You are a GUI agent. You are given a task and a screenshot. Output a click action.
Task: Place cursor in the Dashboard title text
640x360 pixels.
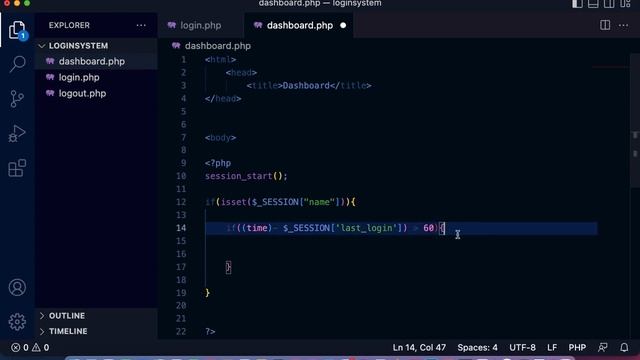(x=306, y=85)
